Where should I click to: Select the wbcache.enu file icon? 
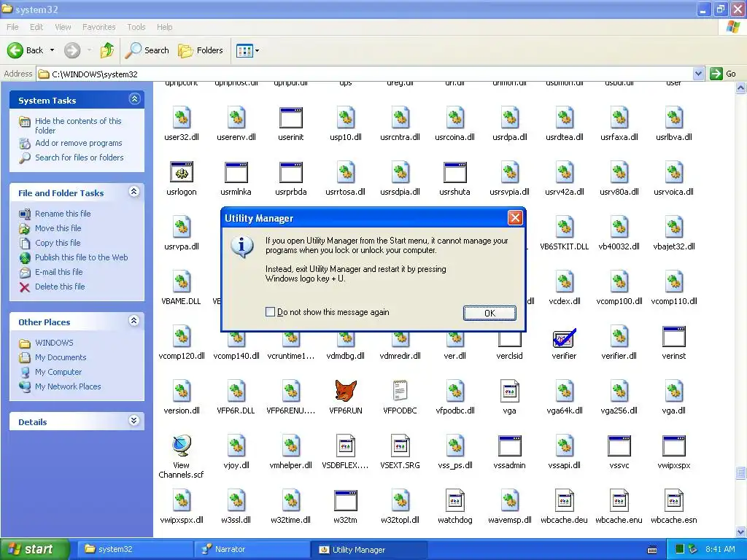[x=619, y=501]
